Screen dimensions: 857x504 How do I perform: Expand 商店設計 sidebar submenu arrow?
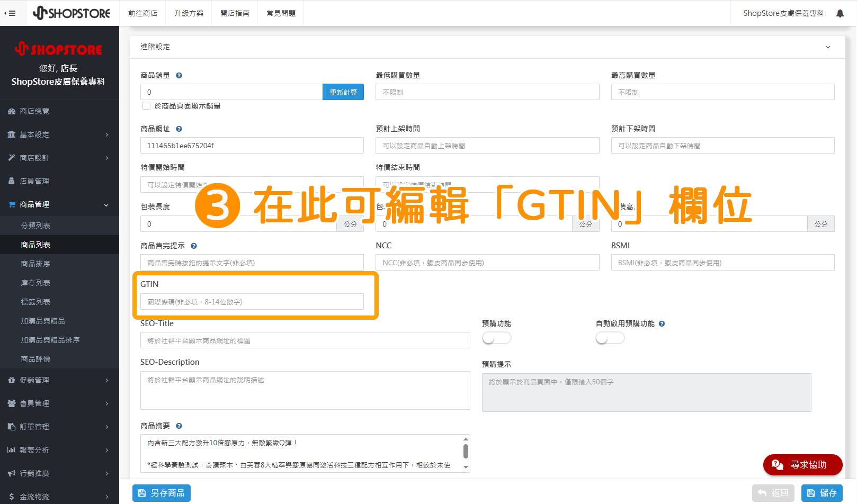tap(107, 158)
